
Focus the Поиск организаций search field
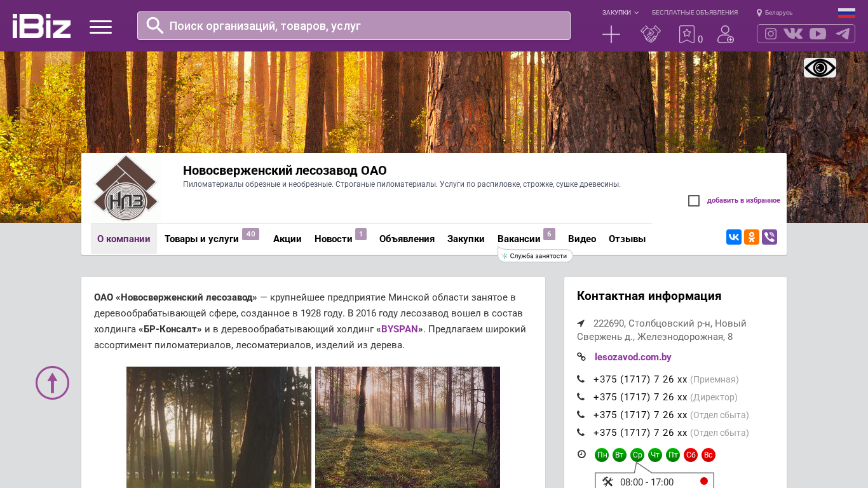point(354,26)
